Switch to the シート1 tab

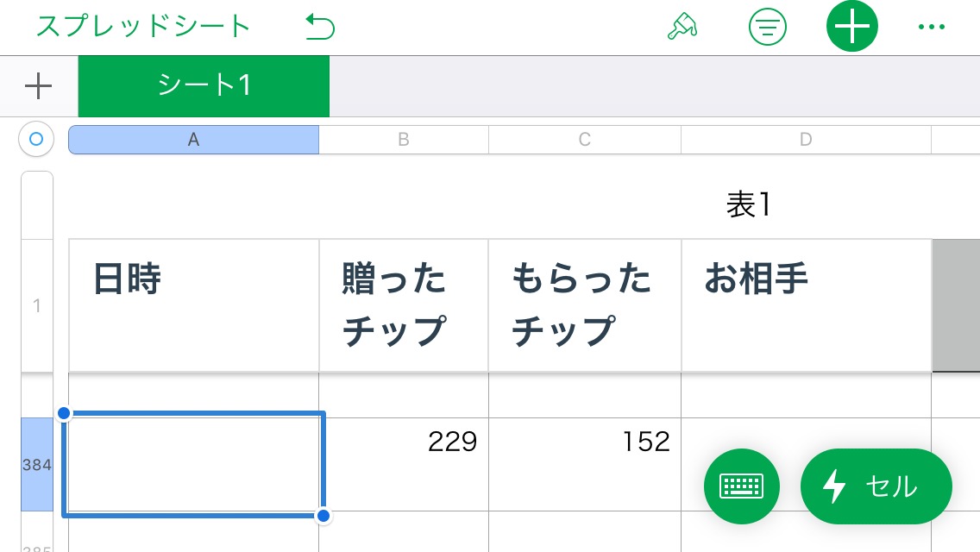coord(204,85)
